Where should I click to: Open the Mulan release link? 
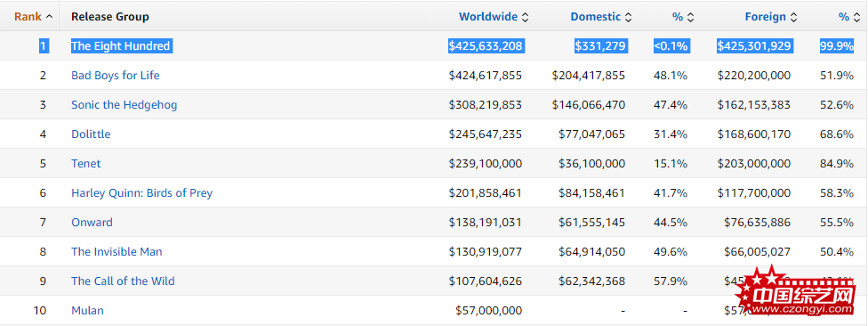(x=87, y=311)
